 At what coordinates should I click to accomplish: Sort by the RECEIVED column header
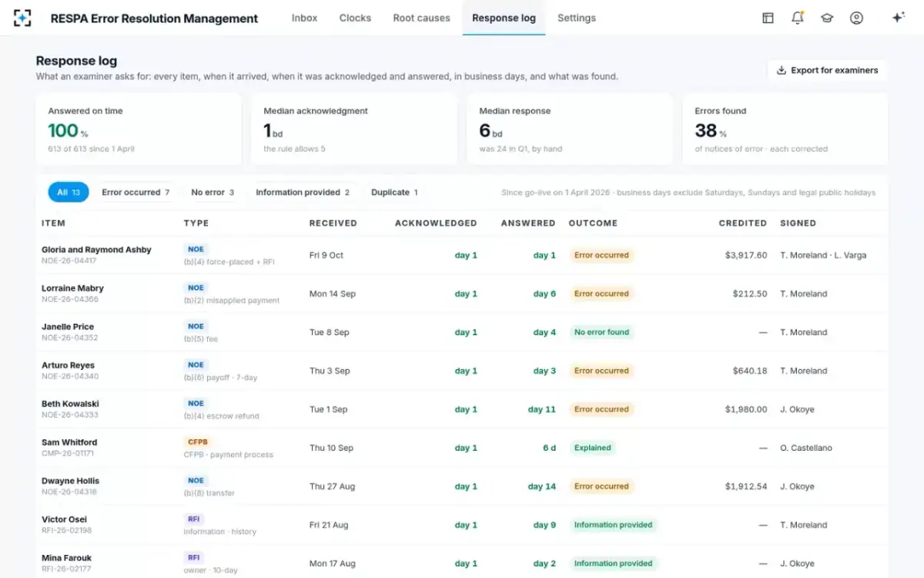point(333,223)
